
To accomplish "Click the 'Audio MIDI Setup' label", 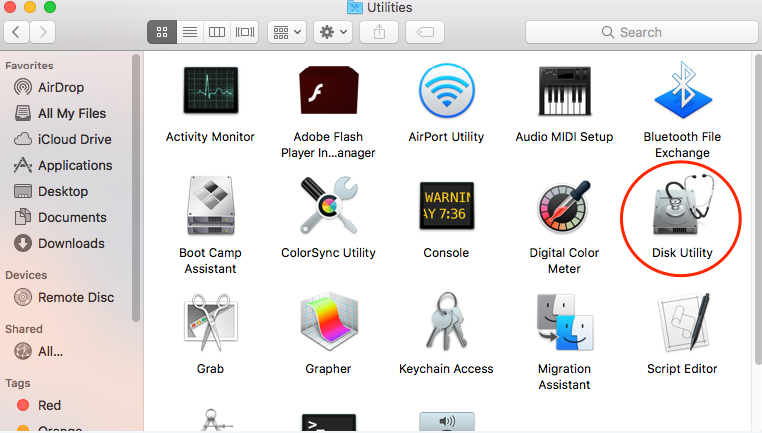I will 564,137.
